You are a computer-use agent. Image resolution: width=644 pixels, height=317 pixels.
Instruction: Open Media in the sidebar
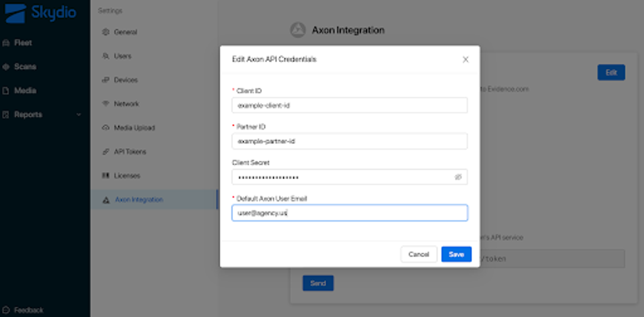point(25,91)
